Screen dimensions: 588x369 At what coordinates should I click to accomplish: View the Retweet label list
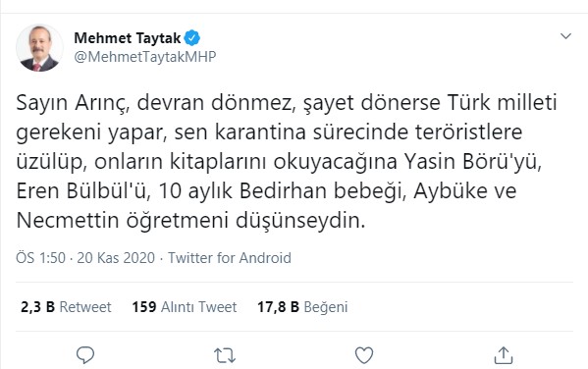(85, 307)
